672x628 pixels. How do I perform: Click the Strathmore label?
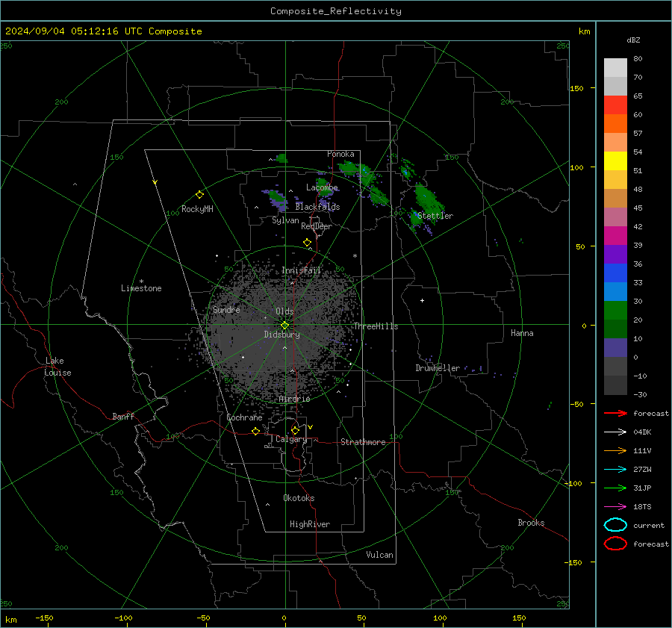click(x=363, y=442)
